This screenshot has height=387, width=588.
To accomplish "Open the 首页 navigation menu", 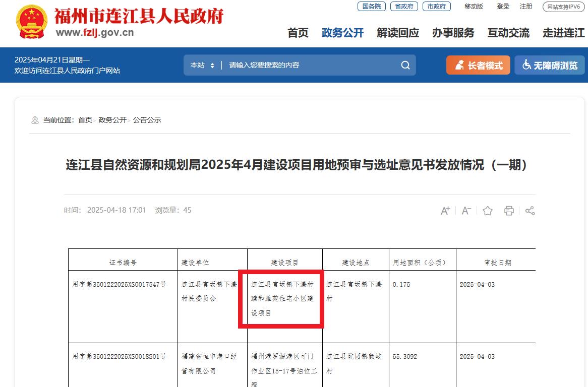I will tap(298, 33).
